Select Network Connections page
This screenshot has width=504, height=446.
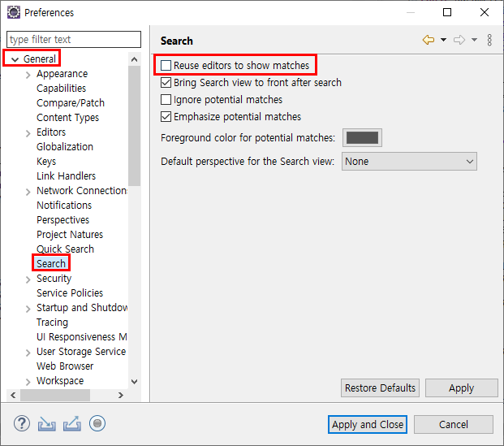pyautogui.click(x=82, y=190)
